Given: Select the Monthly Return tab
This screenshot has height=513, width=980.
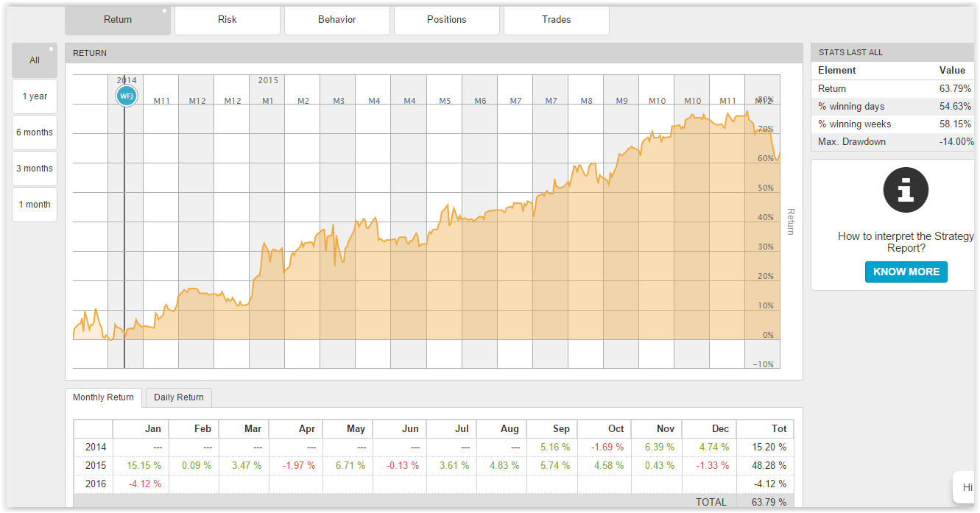Looking at the screenshot, I should point(103,397).
